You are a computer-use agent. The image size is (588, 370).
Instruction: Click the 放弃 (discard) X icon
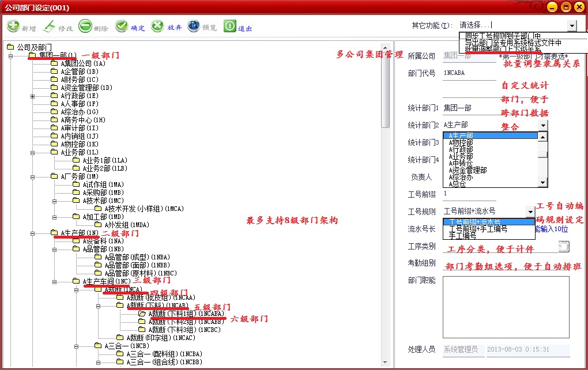pos(157,26)
